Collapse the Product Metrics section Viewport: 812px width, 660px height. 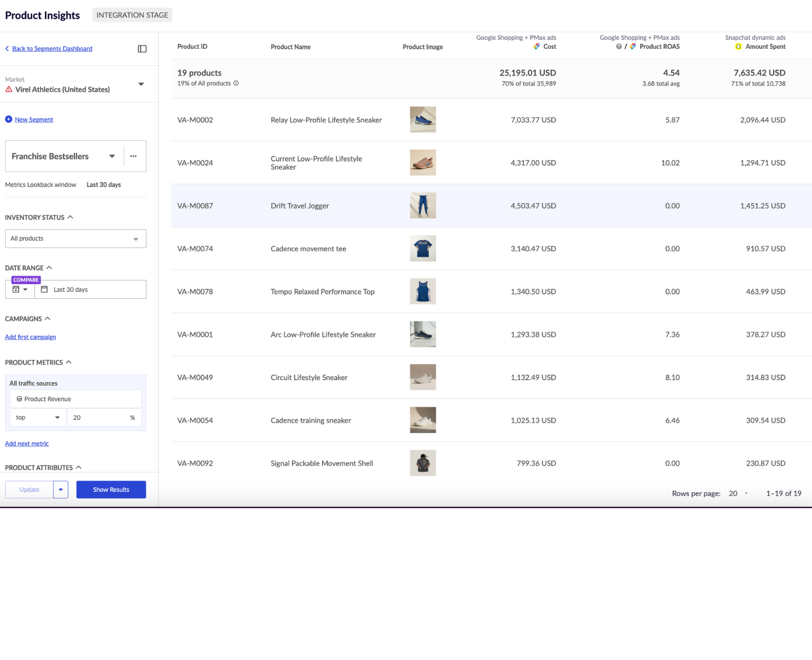pos(68,362)
